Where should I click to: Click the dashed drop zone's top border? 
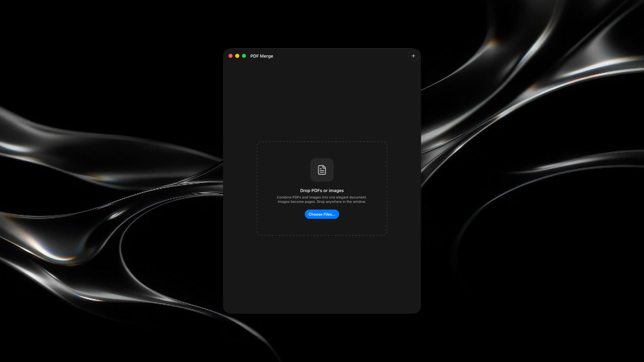tap(322, 142)
